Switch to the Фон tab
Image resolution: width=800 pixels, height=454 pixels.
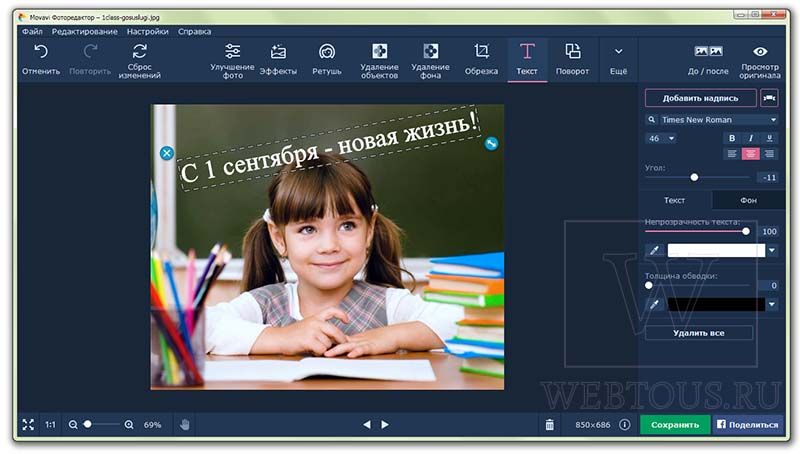pos(748,200)
